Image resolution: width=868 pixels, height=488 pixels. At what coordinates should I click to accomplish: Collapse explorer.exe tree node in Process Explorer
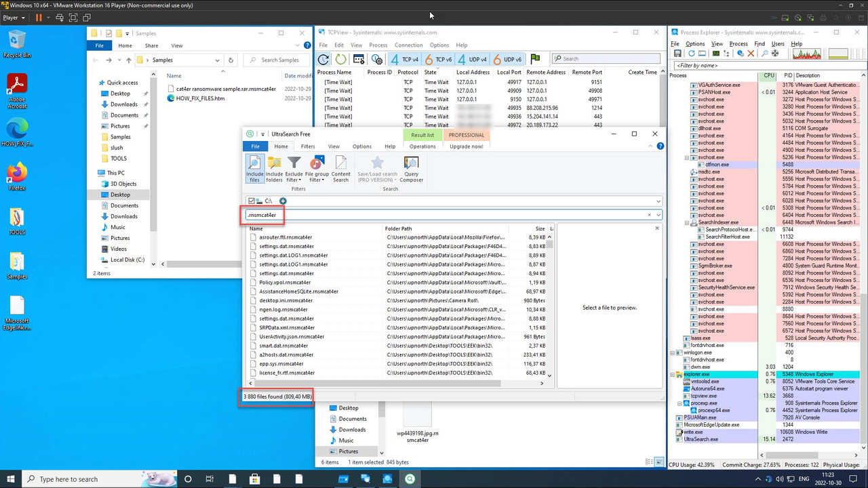pyautogui.click(x=671, y=374)
